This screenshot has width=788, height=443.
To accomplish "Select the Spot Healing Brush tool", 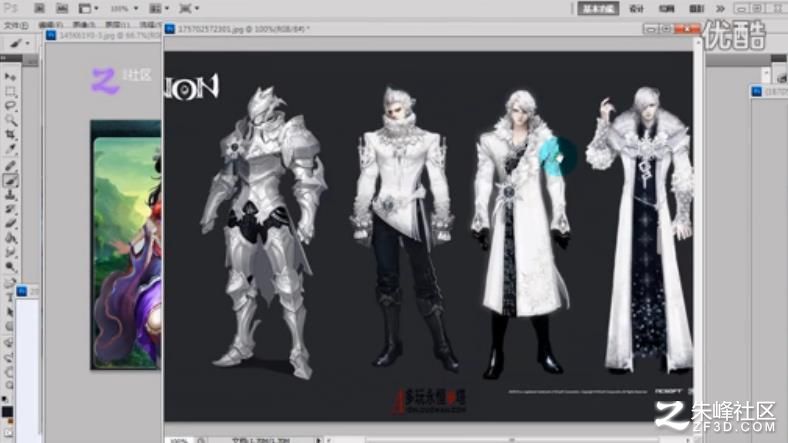I will 10,165.
